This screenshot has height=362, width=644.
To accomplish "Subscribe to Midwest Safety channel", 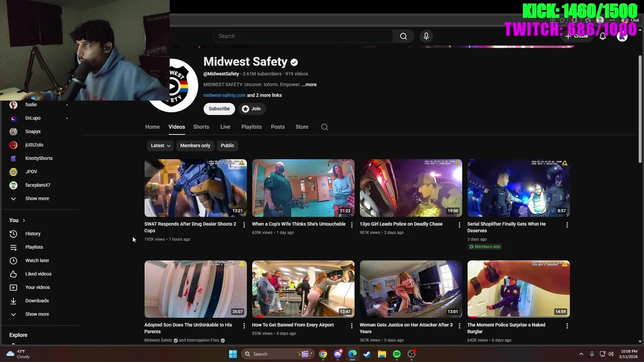I will [x=219, y=109].
